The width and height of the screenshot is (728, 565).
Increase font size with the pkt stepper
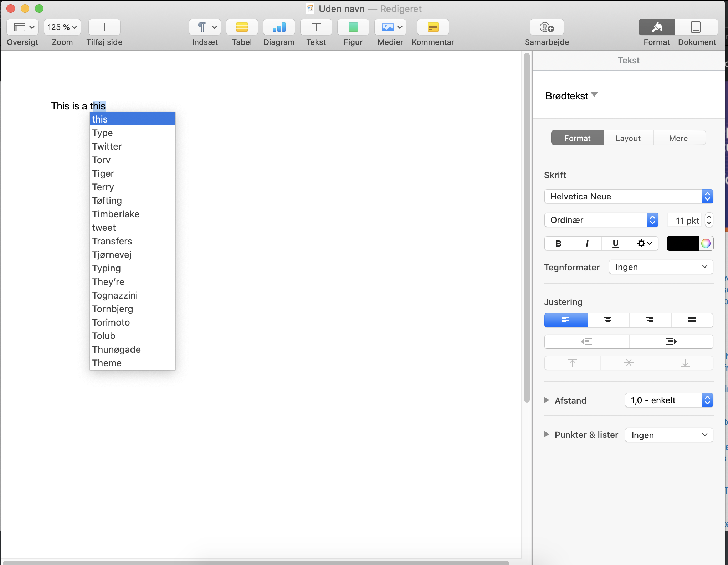pyautogui.click(x=709, y=217)
